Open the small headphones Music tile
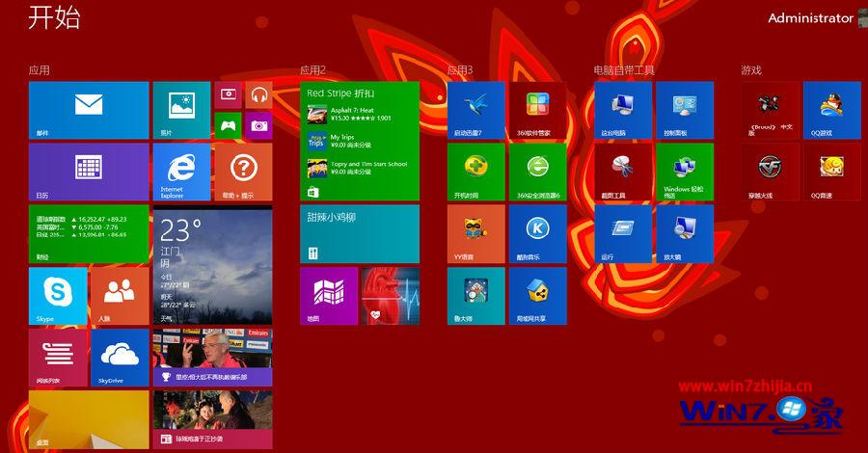 258,94
